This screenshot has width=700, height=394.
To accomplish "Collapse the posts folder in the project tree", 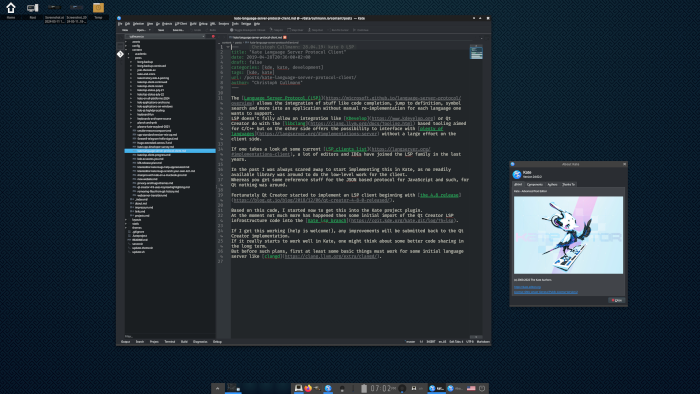I will click(129, 58).
